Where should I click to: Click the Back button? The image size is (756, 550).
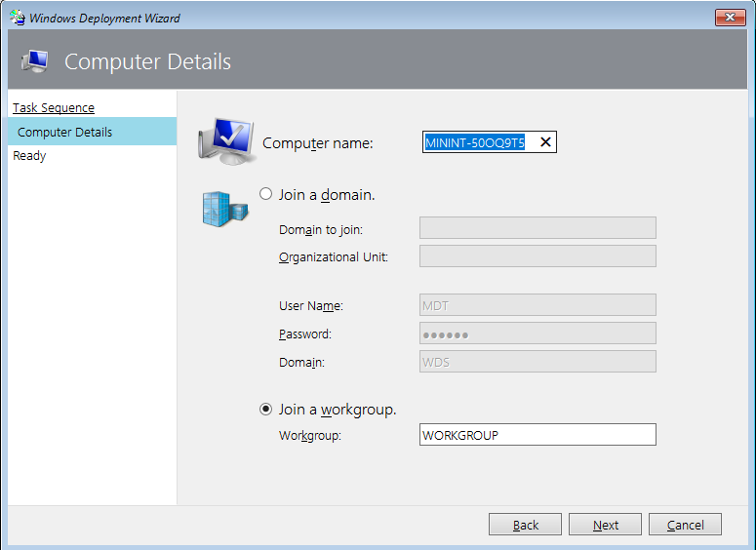point(525,525)
